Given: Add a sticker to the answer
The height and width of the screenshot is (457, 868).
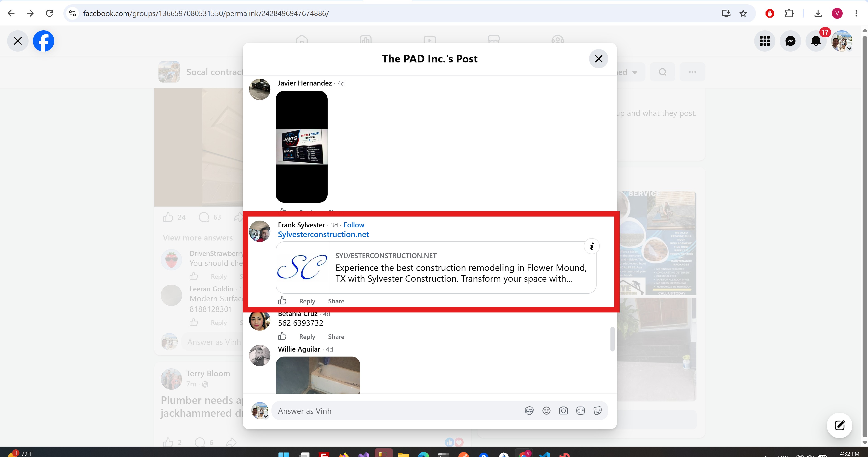Looking at the screenshot, I should pos(597,411).
